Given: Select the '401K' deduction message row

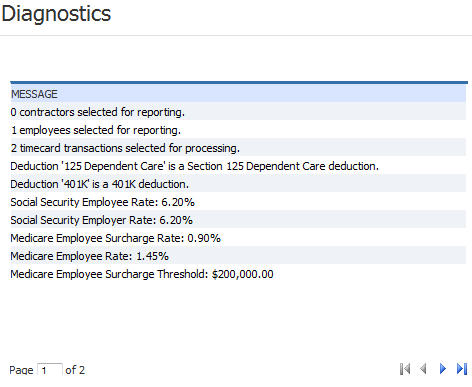Looking at the screenshot, I should (x=238, y=184).
